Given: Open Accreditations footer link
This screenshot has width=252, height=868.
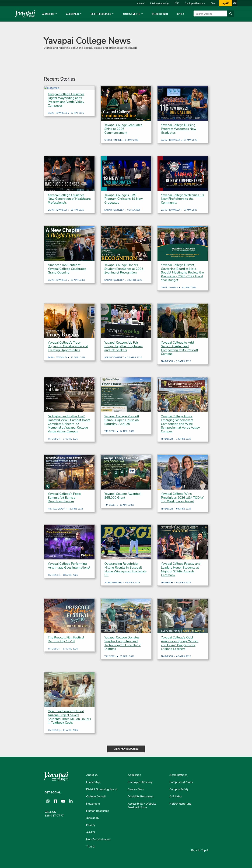Looking at the screenshot, I should (x=178, y=775).
